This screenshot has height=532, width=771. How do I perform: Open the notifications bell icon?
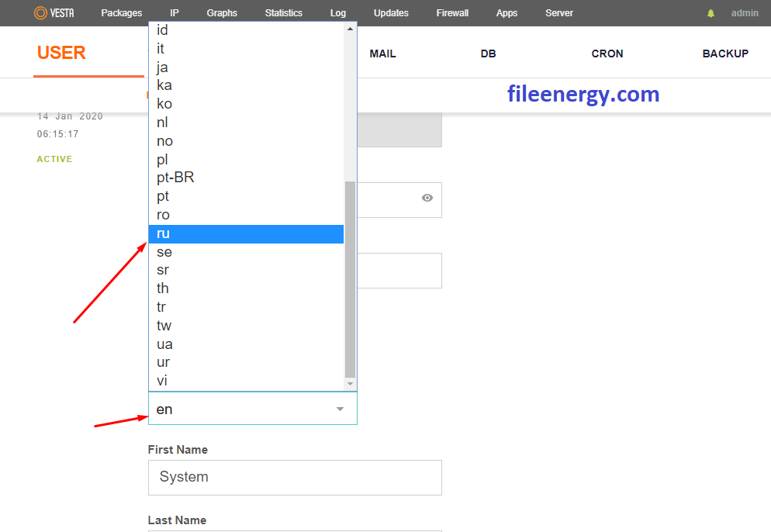click(710, 13)
